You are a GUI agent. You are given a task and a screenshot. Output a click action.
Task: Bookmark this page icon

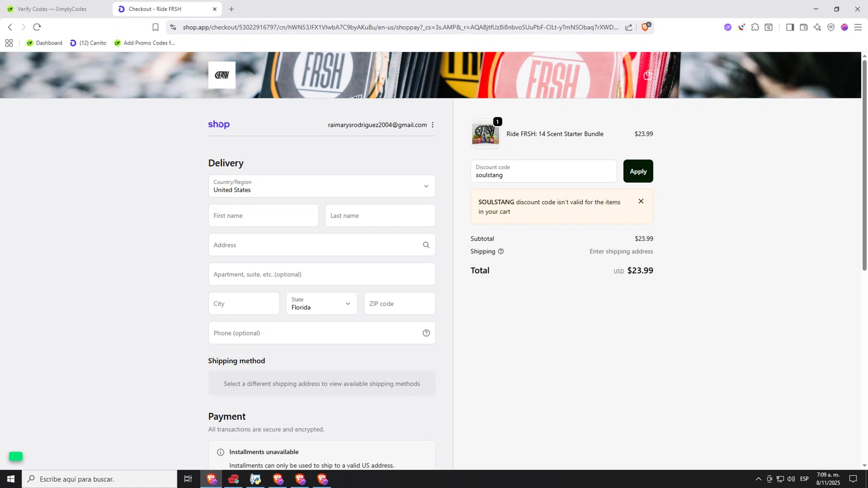pos(155,27)
